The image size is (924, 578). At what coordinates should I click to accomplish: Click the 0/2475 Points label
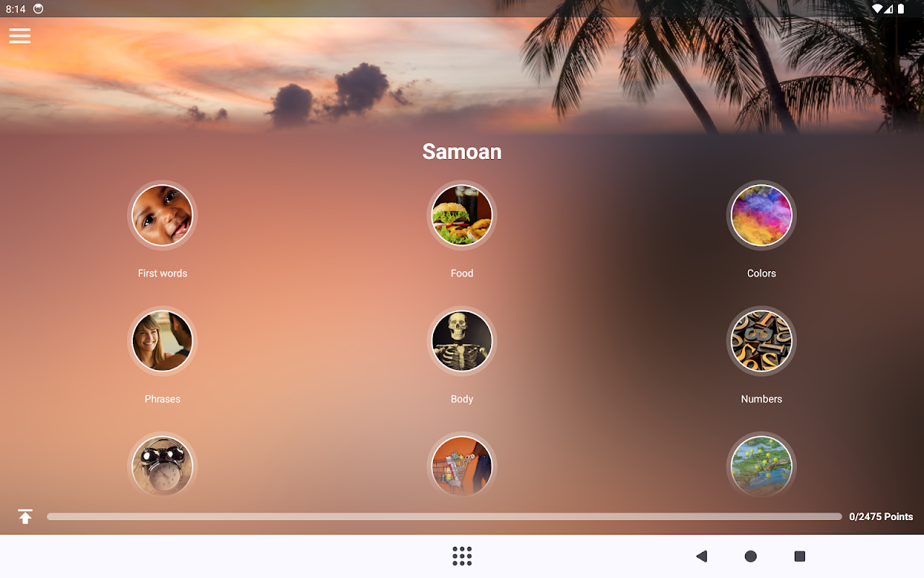click(881, 517)
